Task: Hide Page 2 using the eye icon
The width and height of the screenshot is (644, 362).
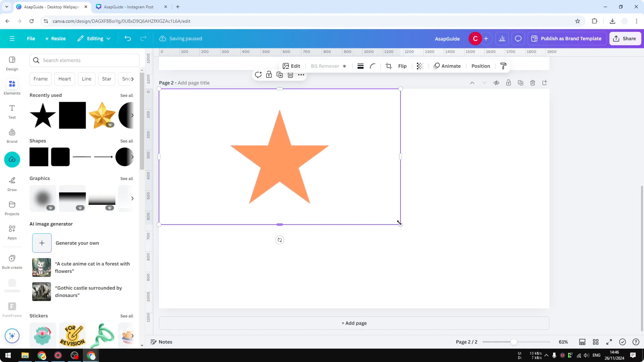Action: point(496,82)
